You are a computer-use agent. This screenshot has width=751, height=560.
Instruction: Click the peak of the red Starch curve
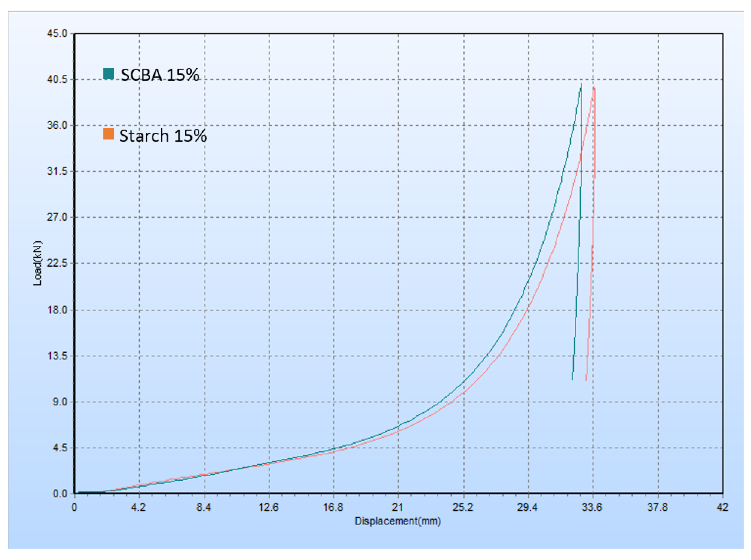tap(594, 87)
